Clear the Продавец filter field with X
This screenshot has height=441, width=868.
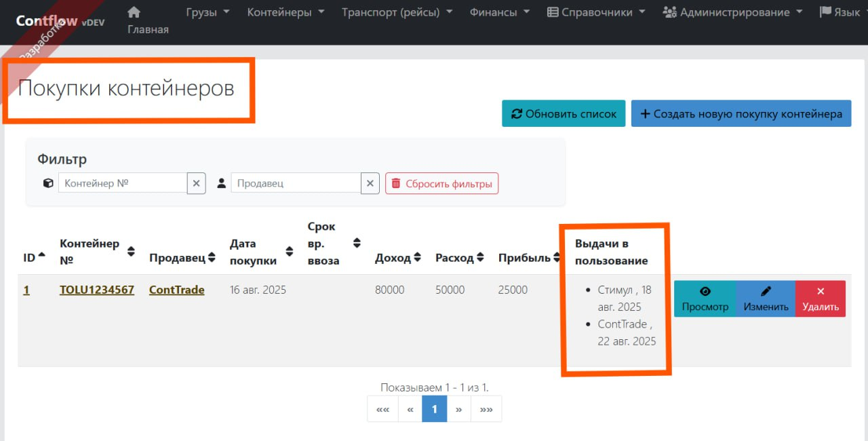click(370, 183)
